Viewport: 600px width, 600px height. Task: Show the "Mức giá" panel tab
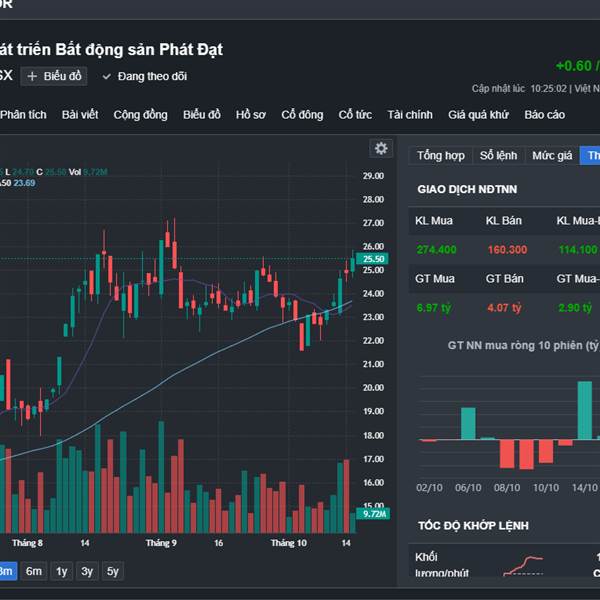tap(552, 156)
